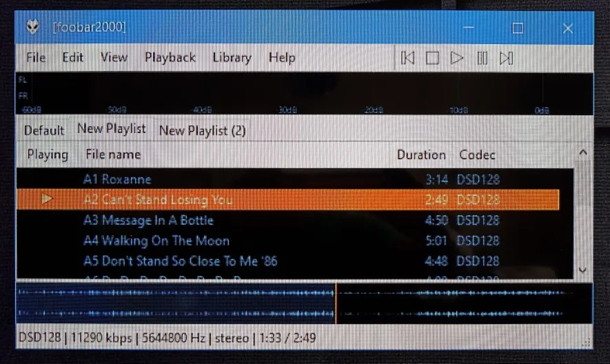Click the peak meter panel
Screen dimensions: 610x364
tap(305, 94)
